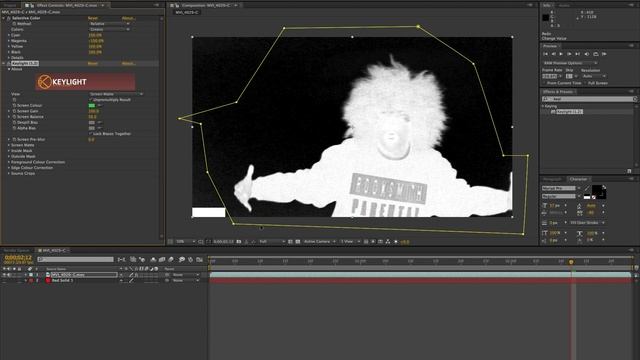The height and width of the screenshot is (360, 640).
Task: Switch to the Paragraph tab
Action: tap(552, 179)
